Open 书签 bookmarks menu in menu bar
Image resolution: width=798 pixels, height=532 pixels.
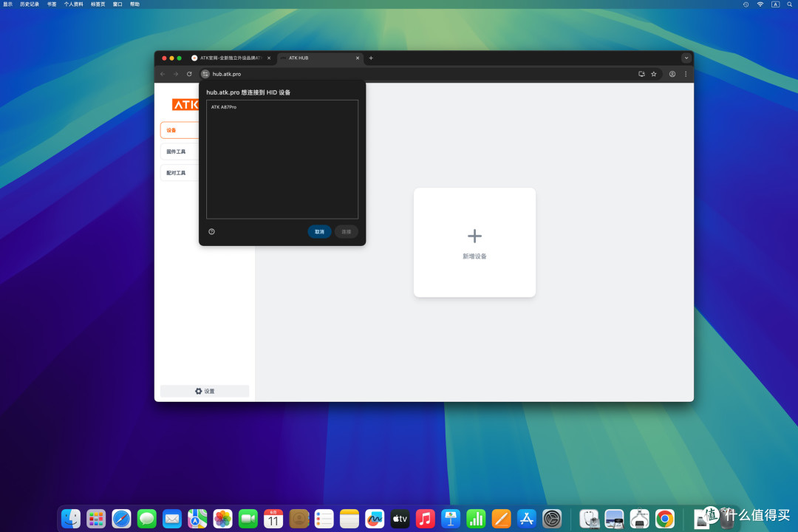coord(52,4)
